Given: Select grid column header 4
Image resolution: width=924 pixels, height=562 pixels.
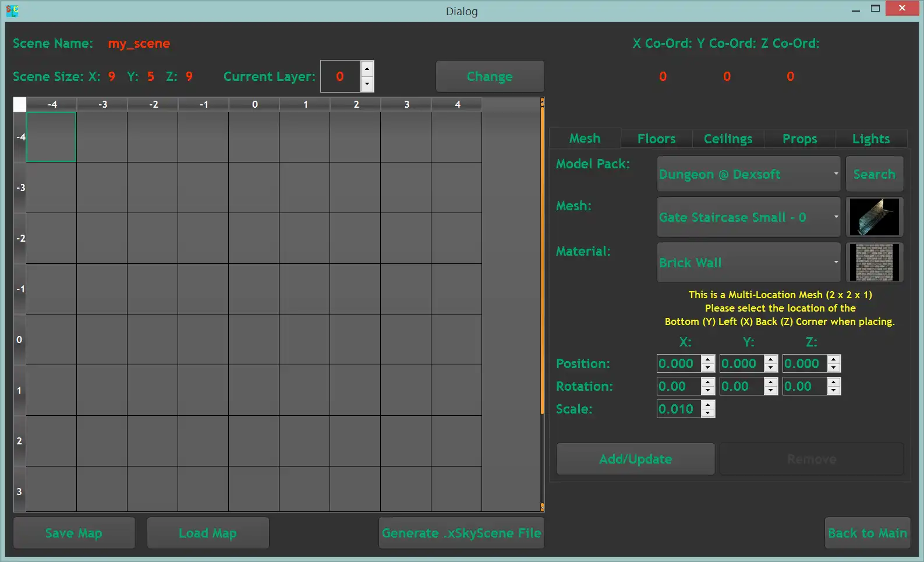Looking at the screenshot, I should 457,104.
